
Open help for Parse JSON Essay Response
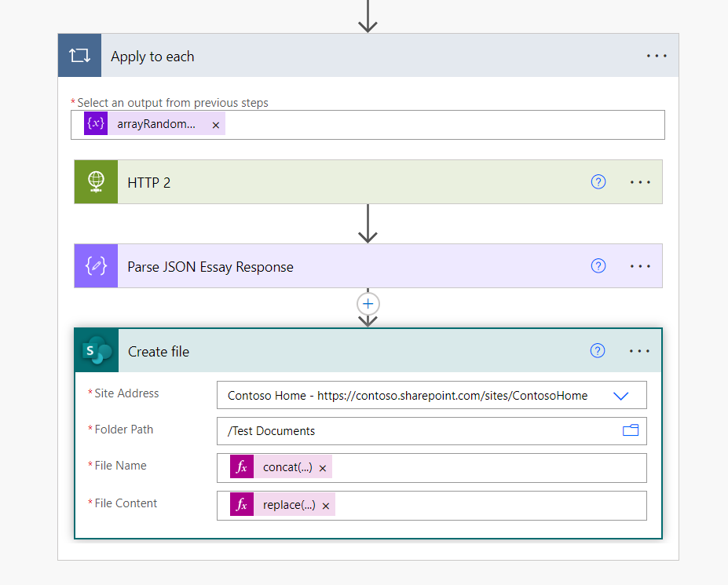coord(598,266)
